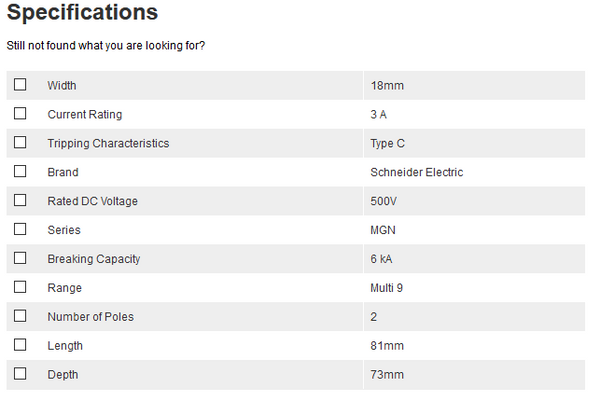Click the Multi 9 range value

[x=386, y=288]
